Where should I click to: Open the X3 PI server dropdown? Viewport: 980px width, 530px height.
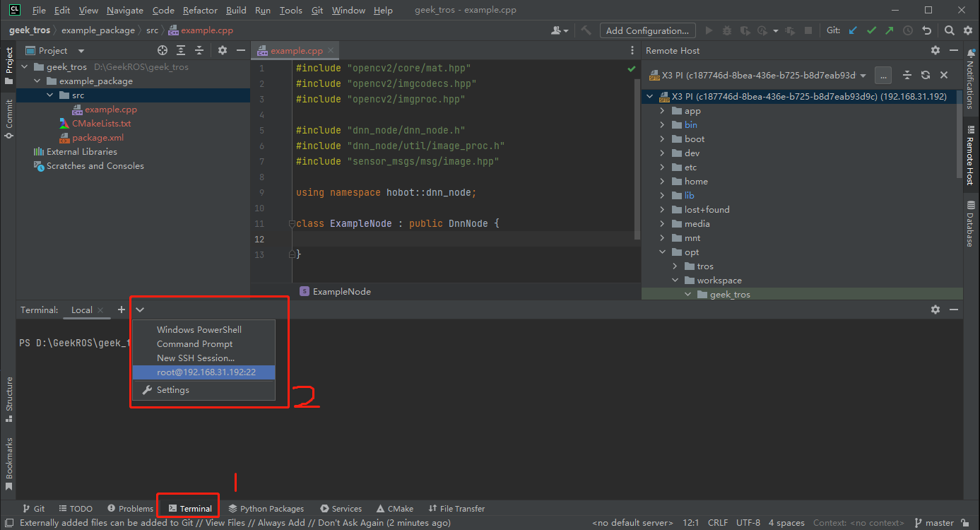863,76
